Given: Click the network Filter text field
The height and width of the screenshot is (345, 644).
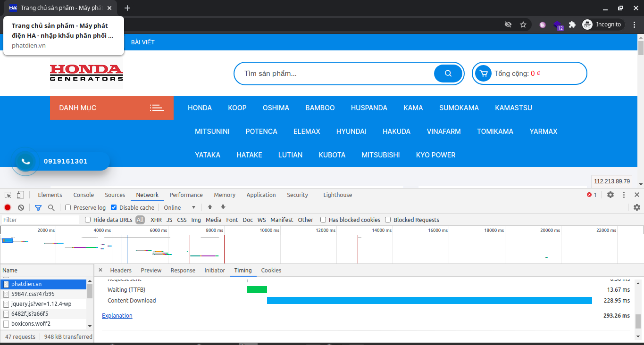Looking at the screenshot, I should click(40, 220).
